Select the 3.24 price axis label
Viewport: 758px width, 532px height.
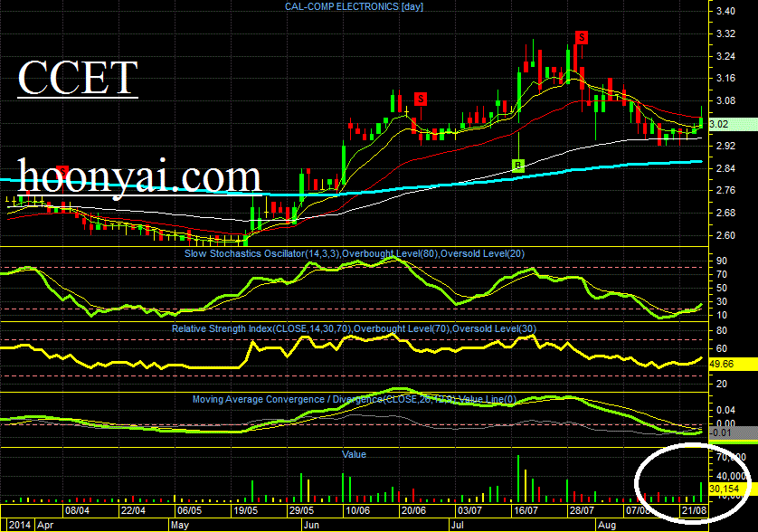coord(725,56)
